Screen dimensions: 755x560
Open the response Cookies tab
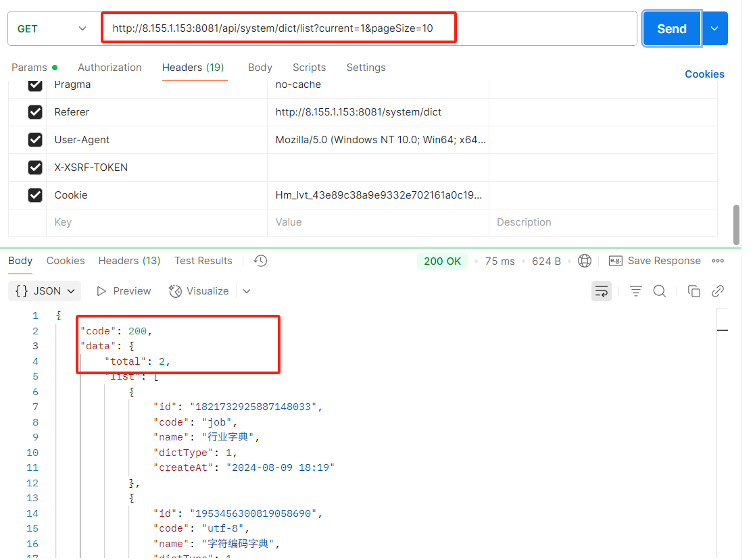click(66, 261)
